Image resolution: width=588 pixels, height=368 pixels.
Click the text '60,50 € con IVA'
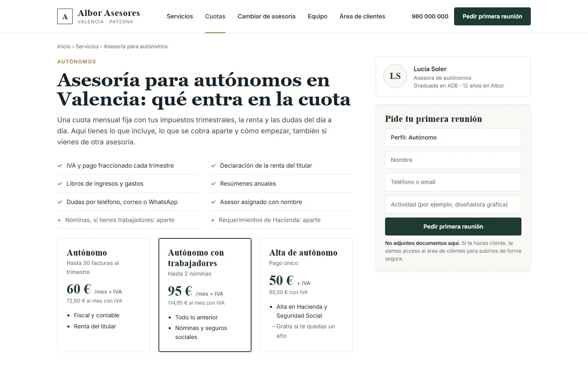click(x=288, y=292)
